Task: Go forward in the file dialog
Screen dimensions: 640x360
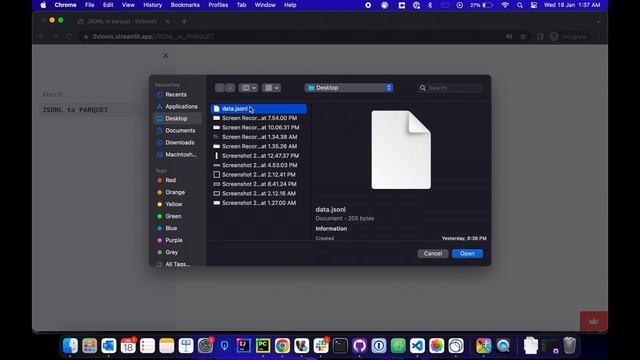Action: click(230, 88)
